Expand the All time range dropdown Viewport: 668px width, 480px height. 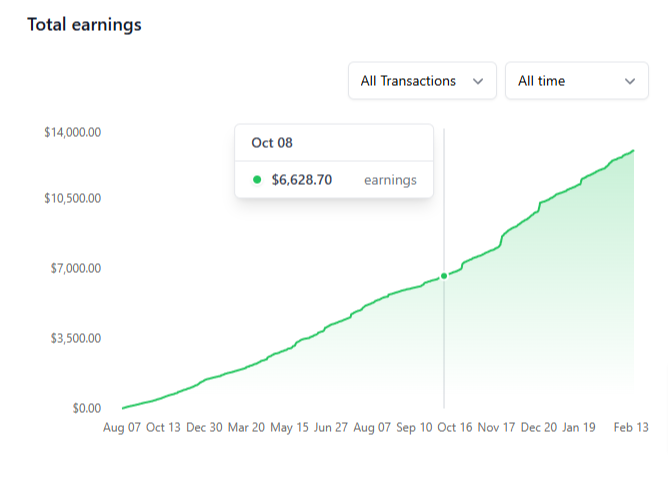click(576, 81)
